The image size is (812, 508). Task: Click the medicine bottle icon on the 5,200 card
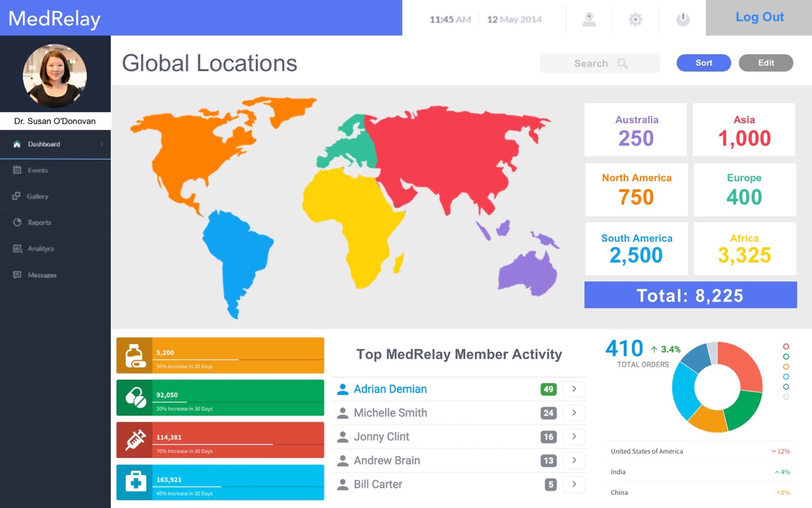(x=135, y=356)
